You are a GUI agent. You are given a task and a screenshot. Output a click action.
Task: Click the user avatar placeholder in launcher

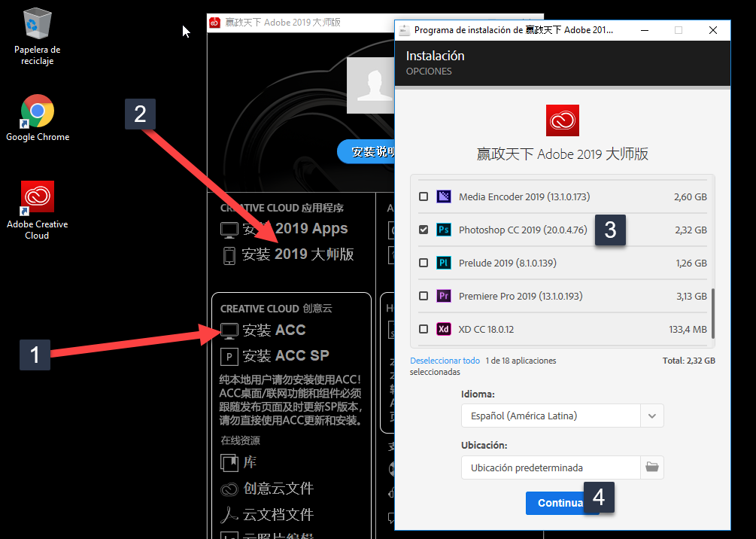pyautogui.click(x=370, y=85)
